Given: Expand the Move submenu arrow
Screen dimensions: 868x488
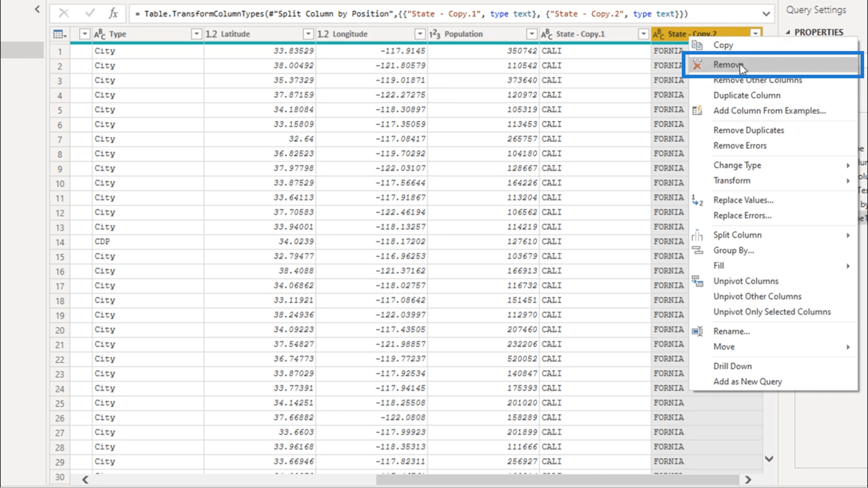Looking at the screenshot, I should 848,347.
